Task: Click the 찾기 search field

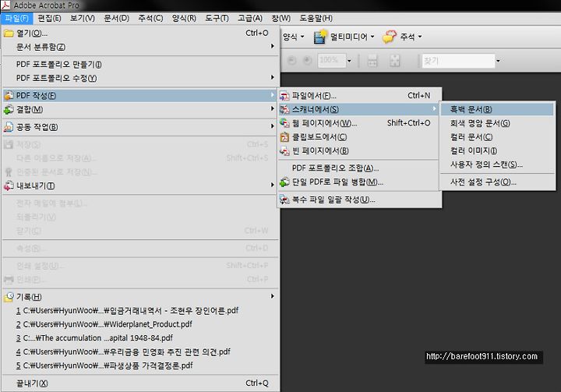Action: click(458, 61)
